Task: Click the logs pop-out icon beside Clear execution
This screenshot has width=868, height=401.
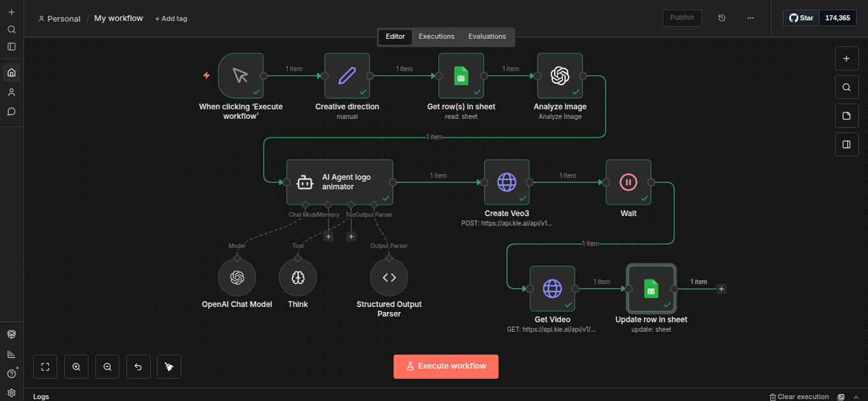Action: coord(841,397)
